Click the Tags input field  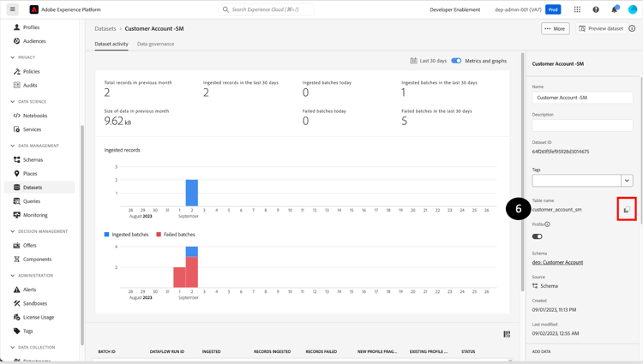point(577,181)
